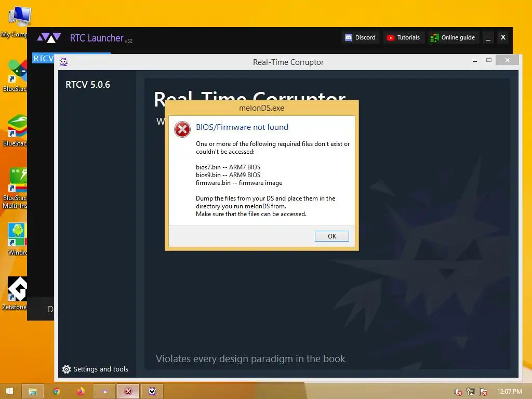
Task: Click 'Violates every design paradigm' tagline
Action: 250,358
